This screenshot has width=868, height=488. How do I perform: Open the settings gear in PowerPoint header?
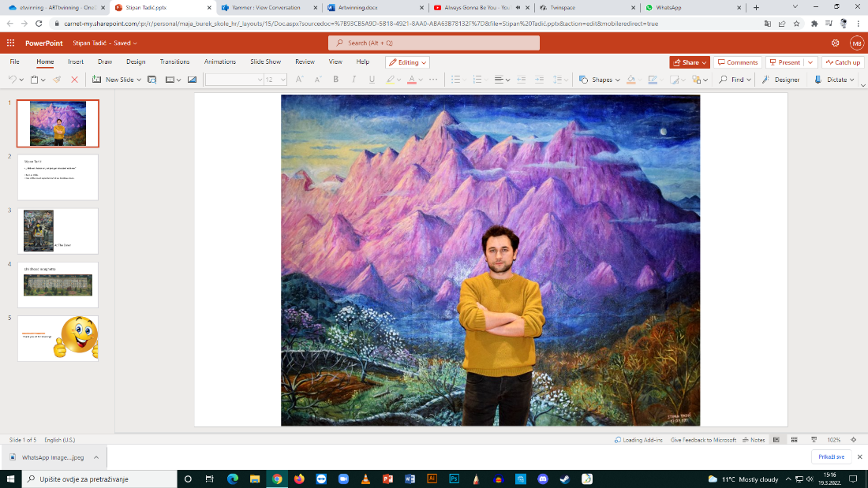pos(836,43)
